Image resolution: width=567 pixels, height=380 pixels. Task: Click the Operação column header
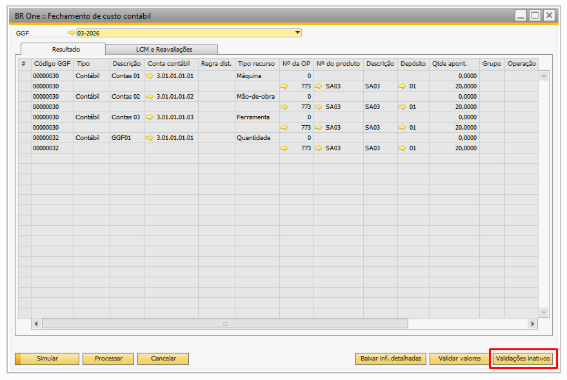pyautogui.click(x=521, y=64)
